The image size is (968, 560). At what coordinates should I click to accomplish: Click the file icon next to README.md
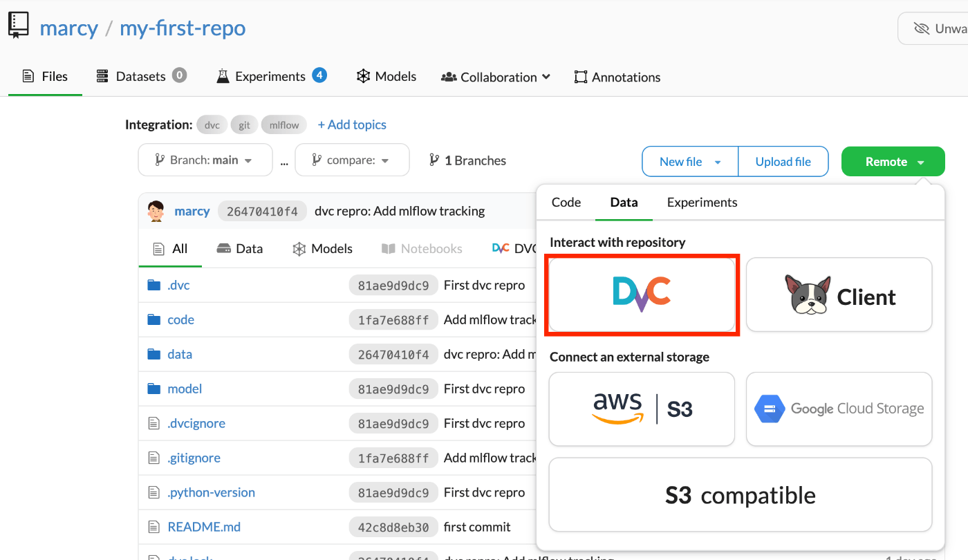(153, 527)
